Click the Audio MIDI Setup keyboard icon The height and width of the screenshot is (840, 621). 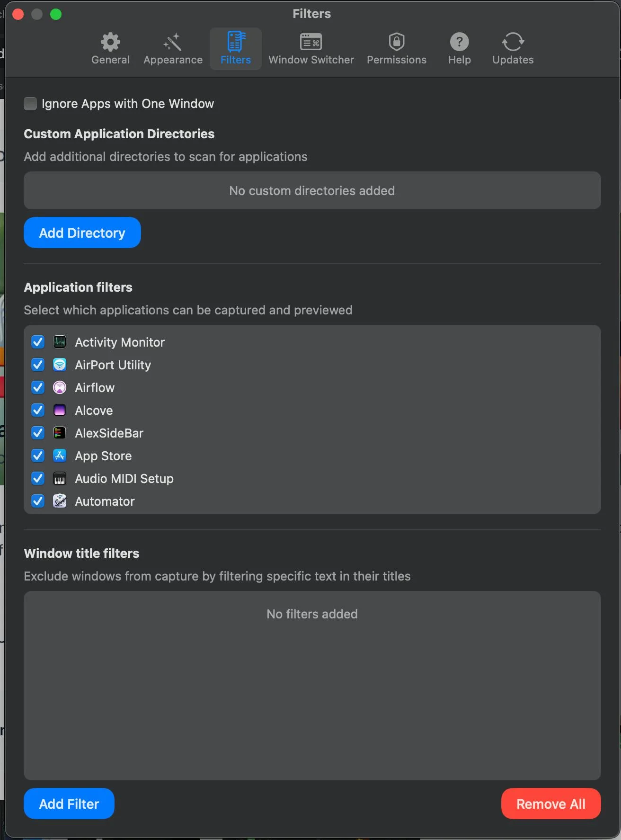[60, 478]
